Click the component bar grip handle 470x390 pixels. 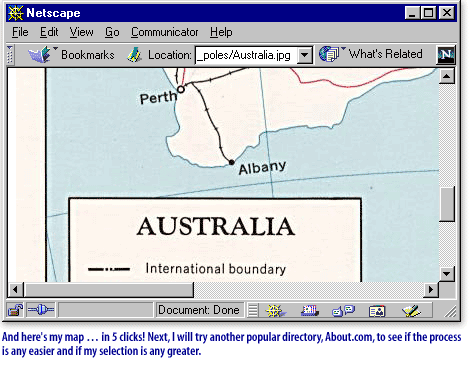tap(253, 311)
